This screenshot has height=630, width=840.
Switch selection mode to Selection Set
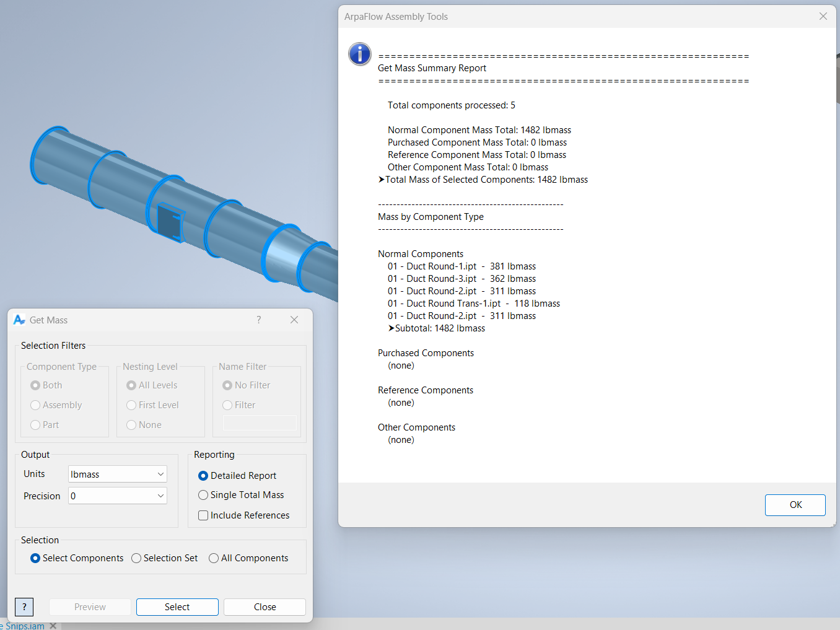pos(136,558)
